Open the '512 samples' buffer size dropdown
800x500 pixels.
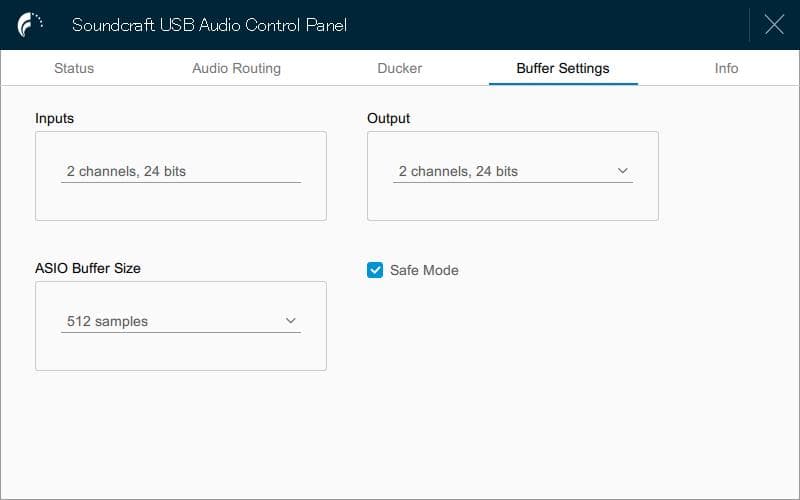point(180,321)
